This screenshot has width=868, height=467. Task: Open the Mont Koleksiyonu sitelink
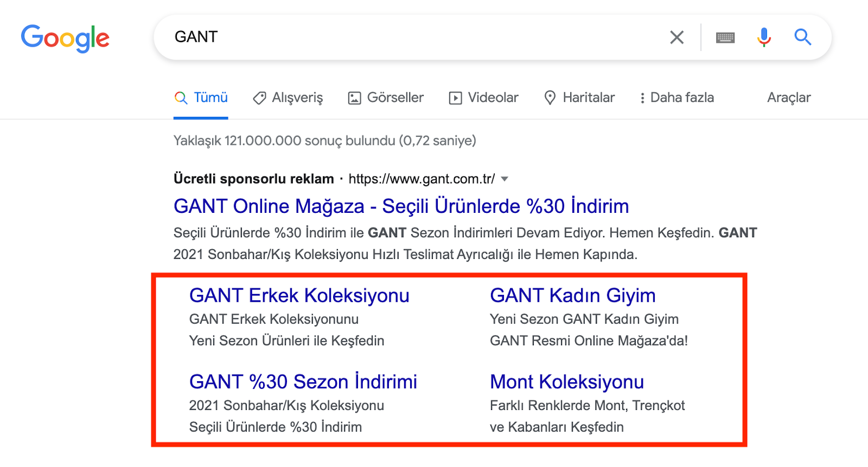pos(567,382)
